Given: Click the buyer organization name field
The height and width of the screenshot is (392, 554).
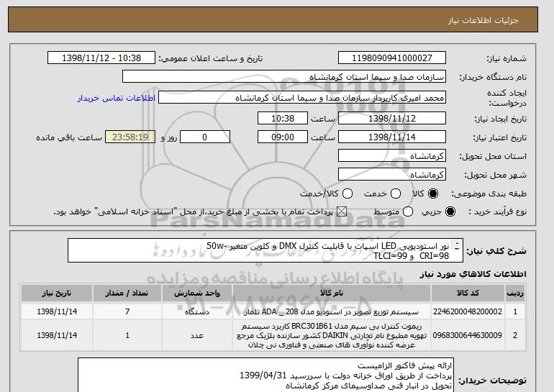Looking at the screenshot, I should point(284,77).
